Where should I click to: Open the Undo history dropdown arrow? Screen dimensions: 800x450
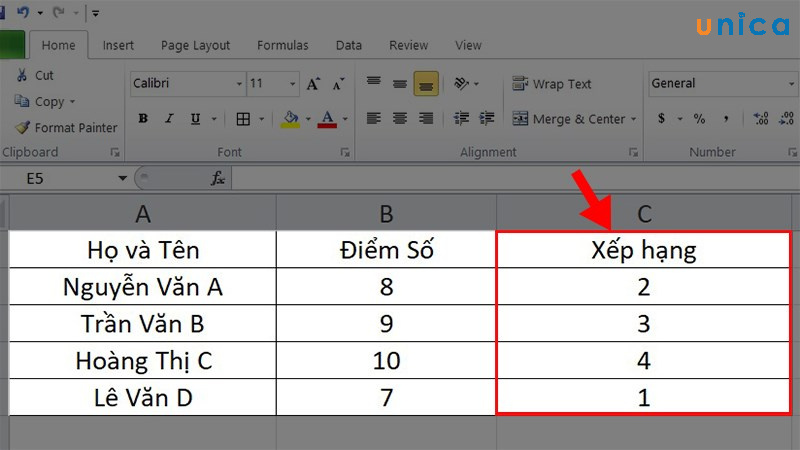(x=40, y=13)
